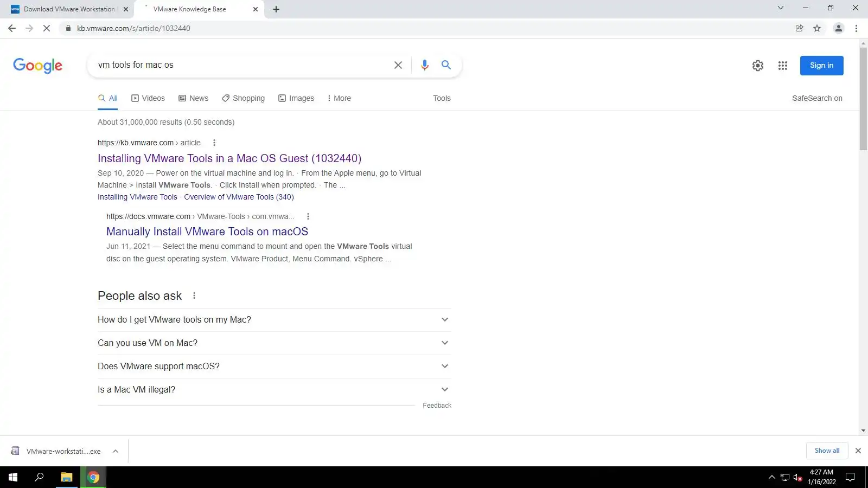Click the Google logo
The width and height of the screenshot is (868, 488).
[38, 66]
